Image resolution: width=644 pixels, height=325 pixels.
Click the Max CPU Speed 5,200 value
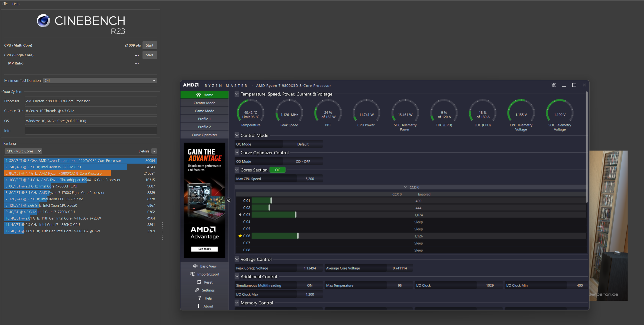click(309, 179)
